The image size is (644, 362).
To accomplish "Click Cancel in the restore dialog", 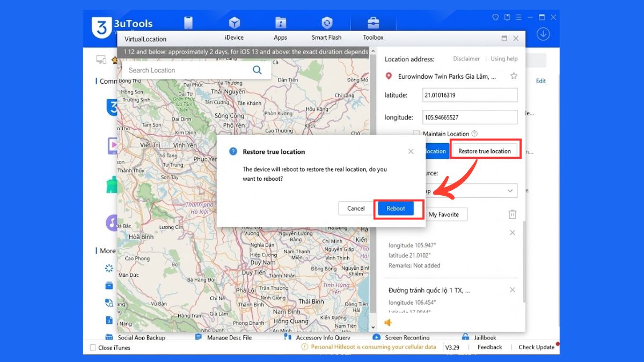I will [356, 209].
